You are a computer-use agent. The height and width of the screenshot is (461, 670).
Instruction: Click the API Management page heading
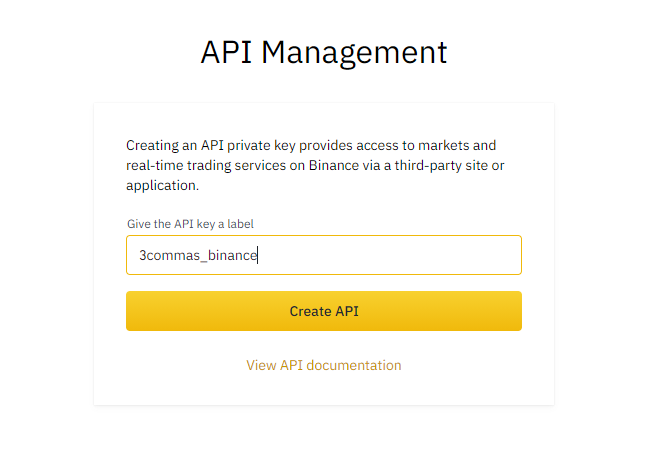pyautogui.click(x=323, y=53)
